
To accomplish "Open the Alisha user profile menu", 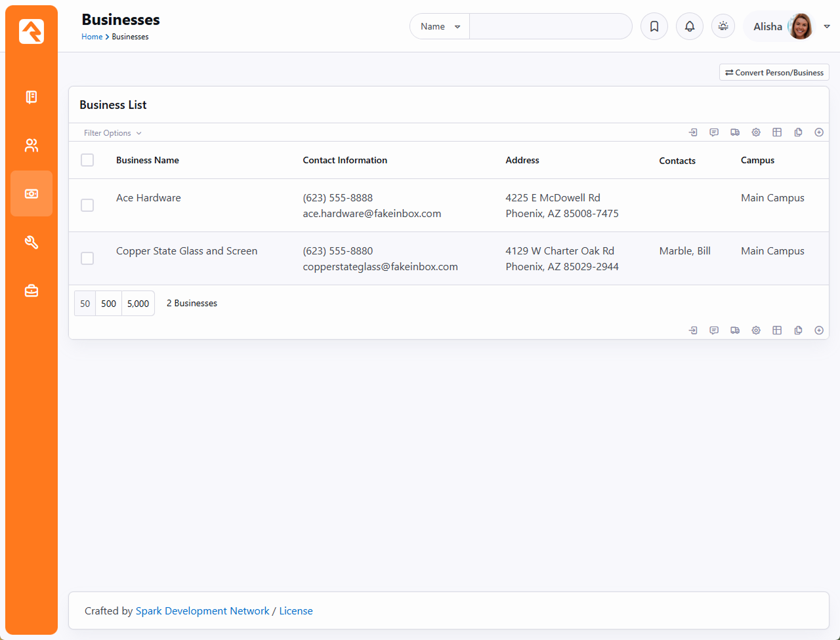I will [x=786, y=26].
